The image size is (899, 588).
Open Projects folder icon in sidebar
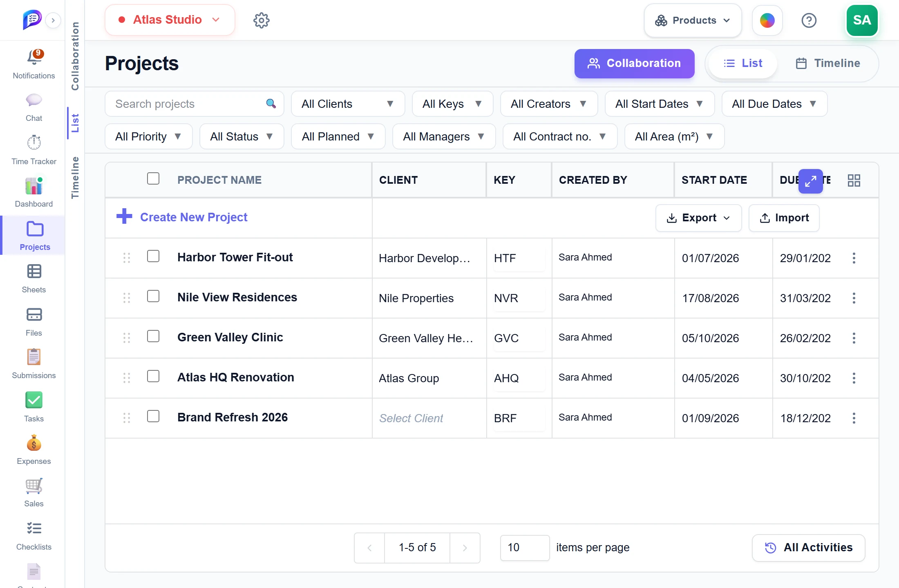[35, 229]
